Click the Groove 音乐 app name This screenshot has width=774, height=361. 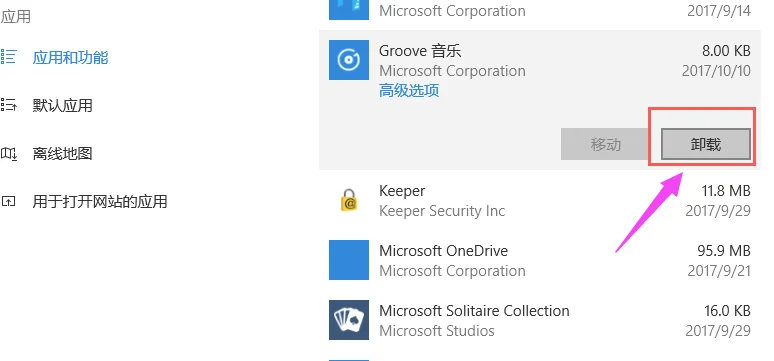coord(420,50)
